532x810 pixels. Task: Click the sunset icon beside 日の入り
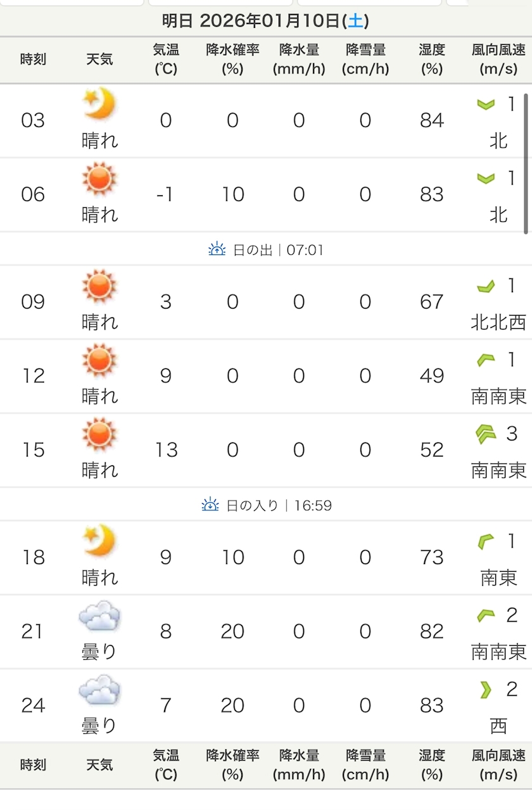click(x=210, y=505)
